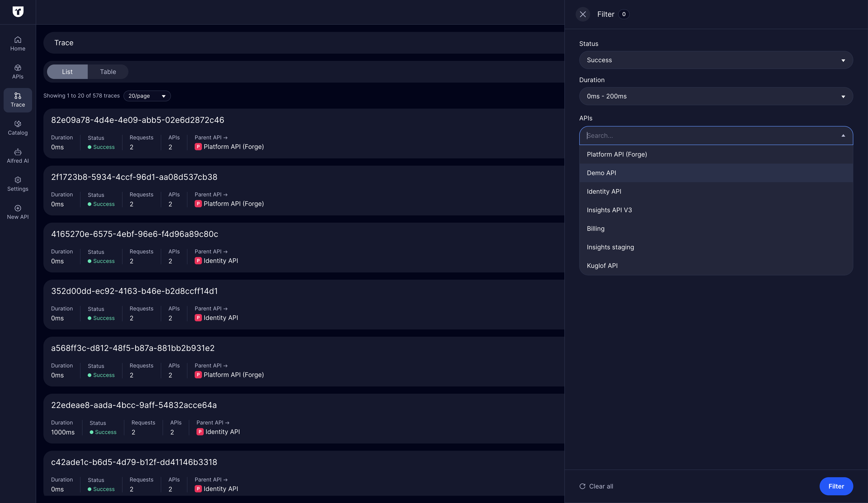Click the refresh icon next to Clear all
Image resolution: width=868 pixels, height=503 pixels.
pyautogui.click(x=582, y=486)
